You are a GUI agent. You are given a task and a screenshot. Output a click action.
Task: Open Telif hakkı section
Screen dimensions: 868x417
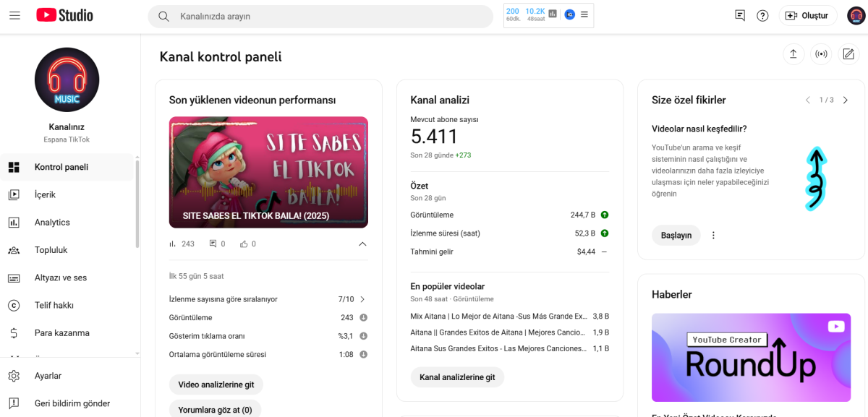click(x=67, y=305)
